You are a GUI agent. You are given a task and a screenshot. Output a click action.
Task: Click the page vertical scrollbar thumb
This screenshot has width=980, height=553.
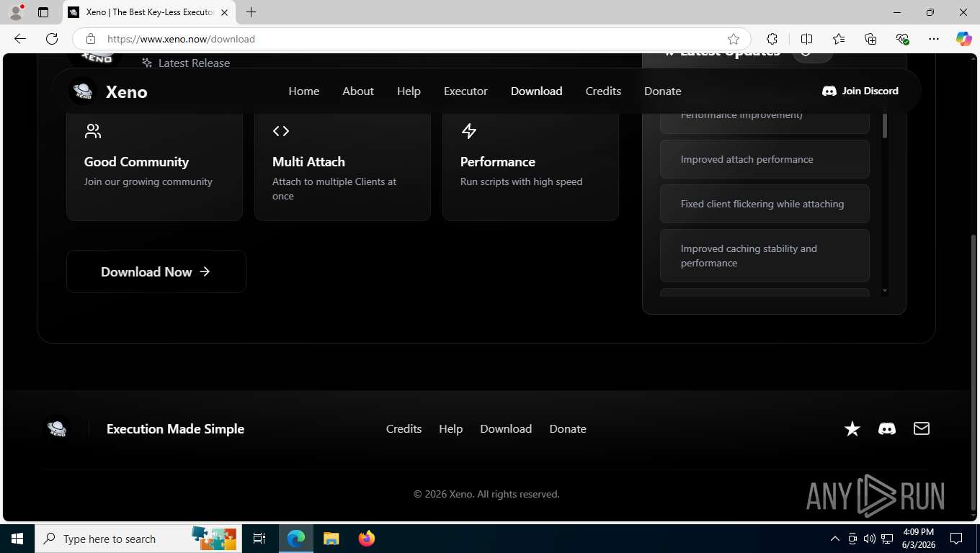974,371
